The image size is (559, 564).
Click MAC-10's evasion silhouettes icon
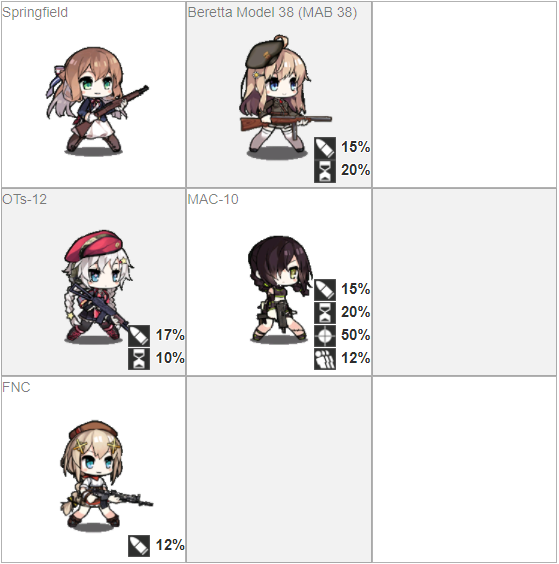325,359
